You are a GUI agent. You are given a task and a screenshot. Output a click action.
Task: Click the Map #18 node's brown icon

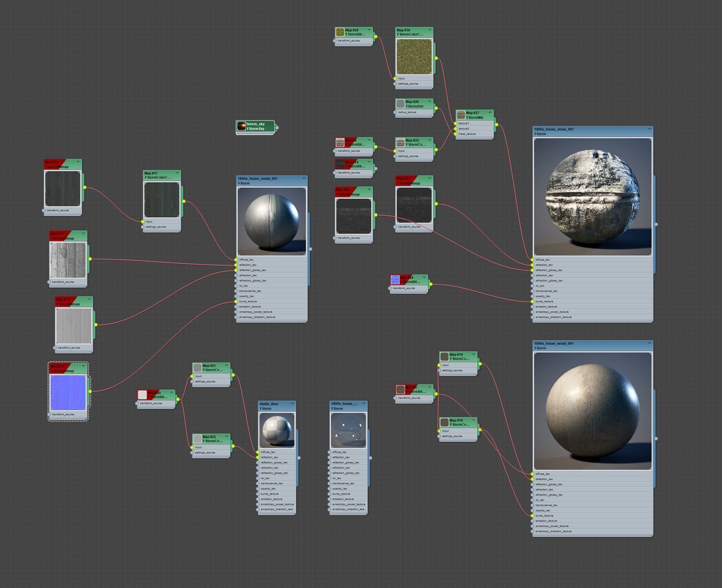(445, 422)
